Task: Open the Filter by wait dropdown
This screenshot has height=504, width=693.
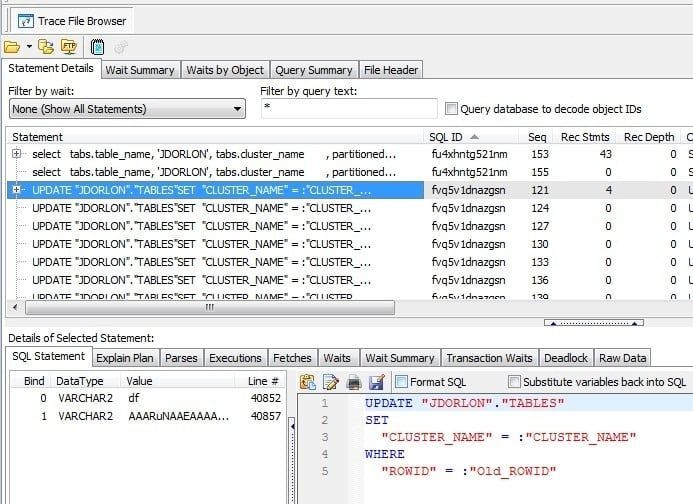Action: (x=127, y=109)
